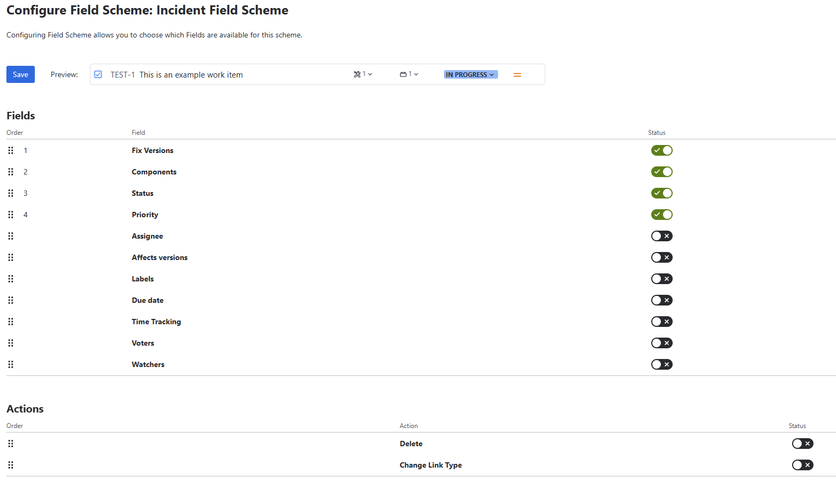
Task: Expand the fix versions count chevron in preview
Action: coord(370,74)
